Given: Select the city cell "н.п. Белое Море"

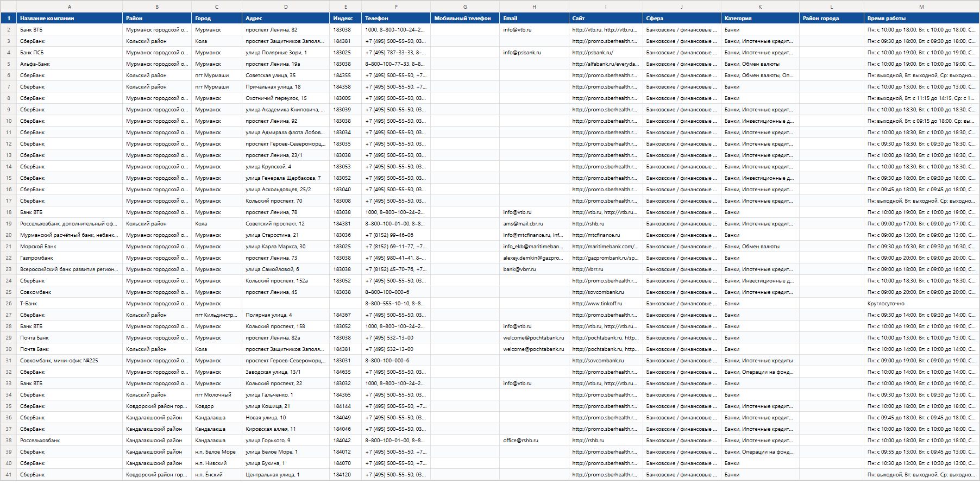Looking at the screenshot, I should pyautogui.click(x=217, y=452).
